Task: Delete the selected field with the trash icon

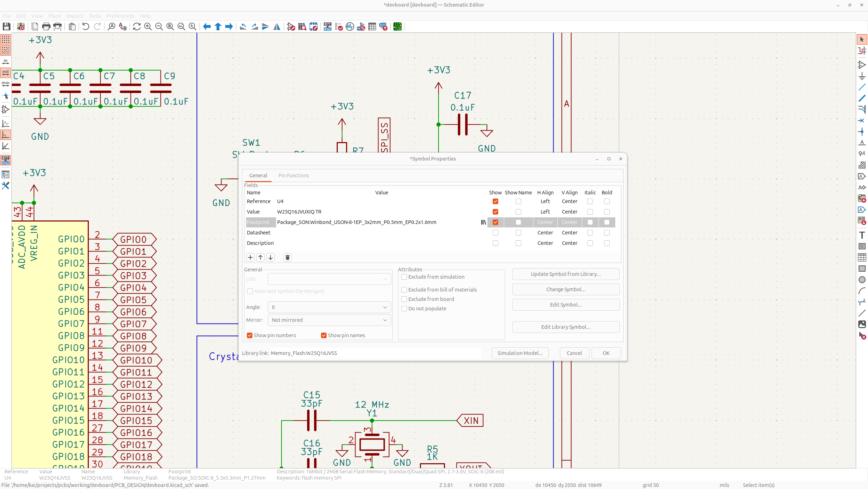Action: (x=288, y=257)
